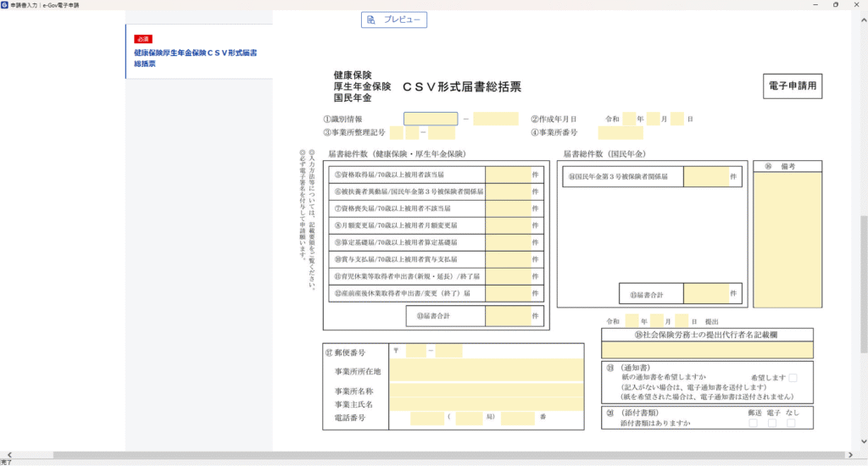Screen dimensions: 868x466
Task: Click count field for ⑩賞与支払届
Action: (x=509, y=259)
